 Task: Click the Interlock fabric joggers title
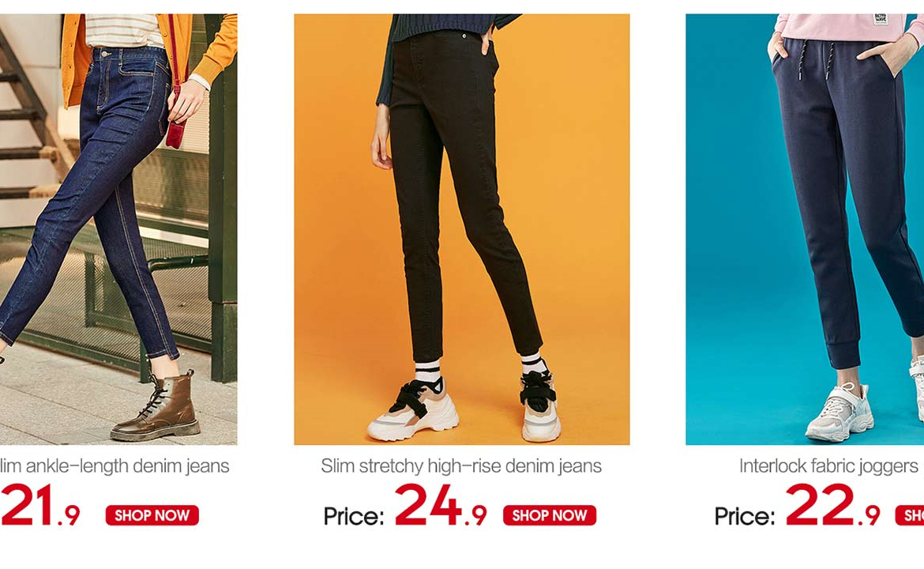click(828, 465)
